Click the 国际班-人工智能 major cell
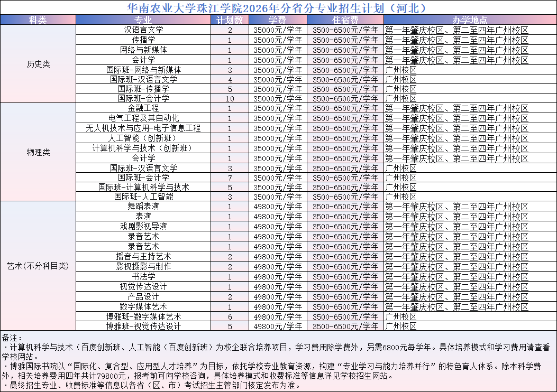The width and height of the screenshot is (557, 392). (x=143, y=197)
